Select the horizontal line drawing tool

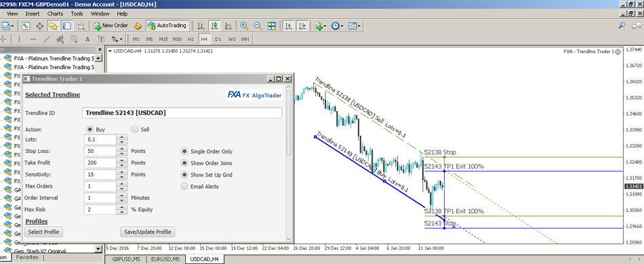coord(33,39)
